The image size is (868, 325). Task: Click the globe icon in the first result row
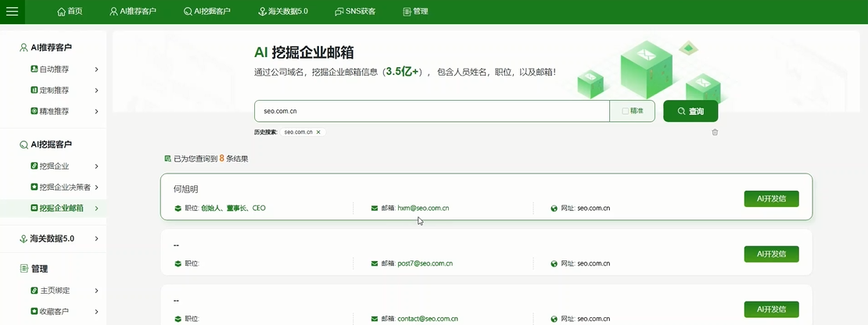554,209
